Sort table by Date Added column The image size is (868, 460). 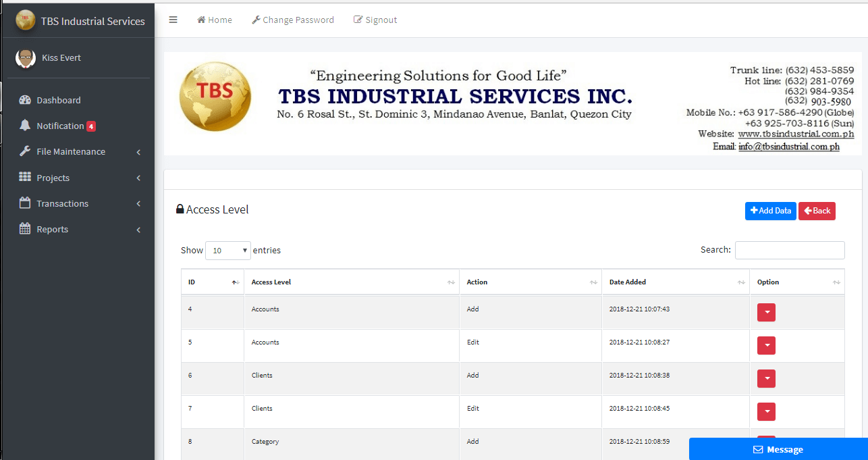pos(676,282)
